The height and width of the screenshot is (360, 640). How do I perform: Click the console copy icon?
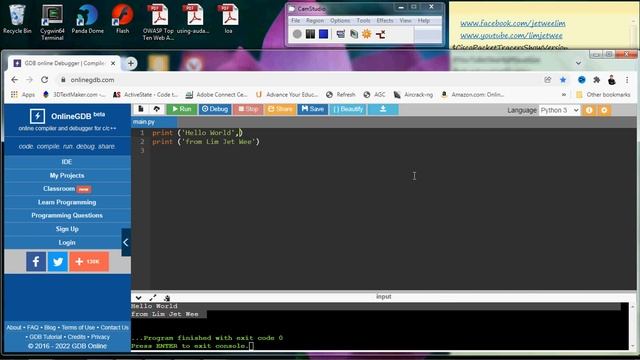(x=167, y=298)
